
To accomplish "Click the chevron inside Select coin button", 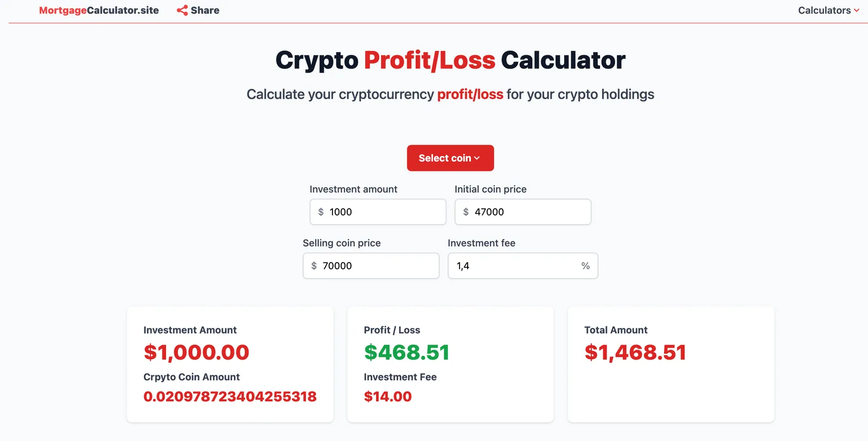I will click(x=477, y=158).
